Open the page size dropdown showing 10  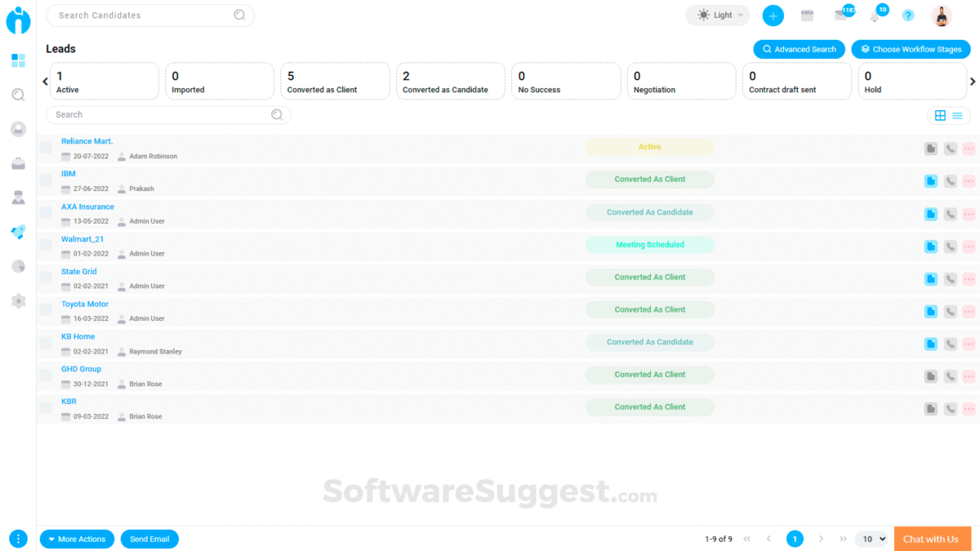click(x=871, y=539)
